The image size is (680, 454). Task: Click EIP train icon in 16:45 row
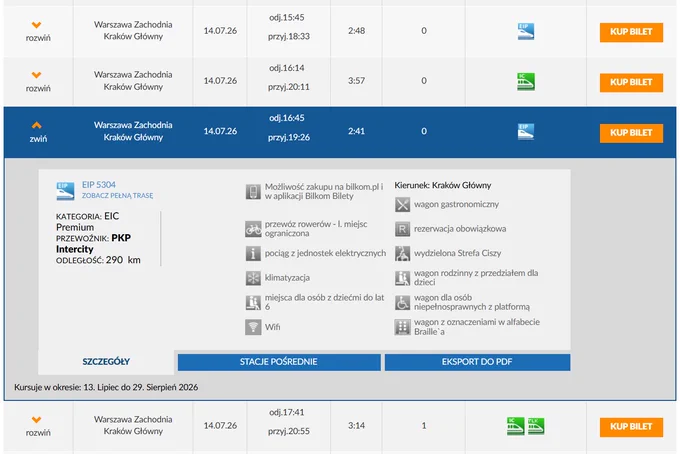[526, 132]
